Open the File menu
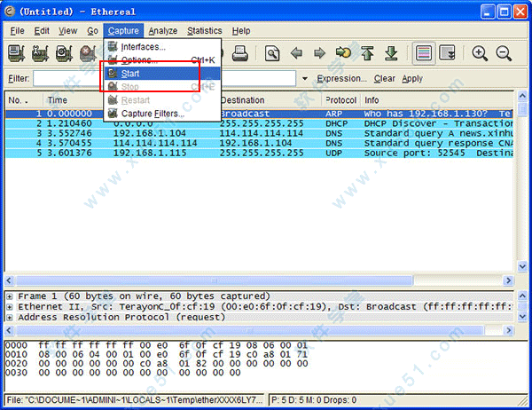 click(17, 31)
